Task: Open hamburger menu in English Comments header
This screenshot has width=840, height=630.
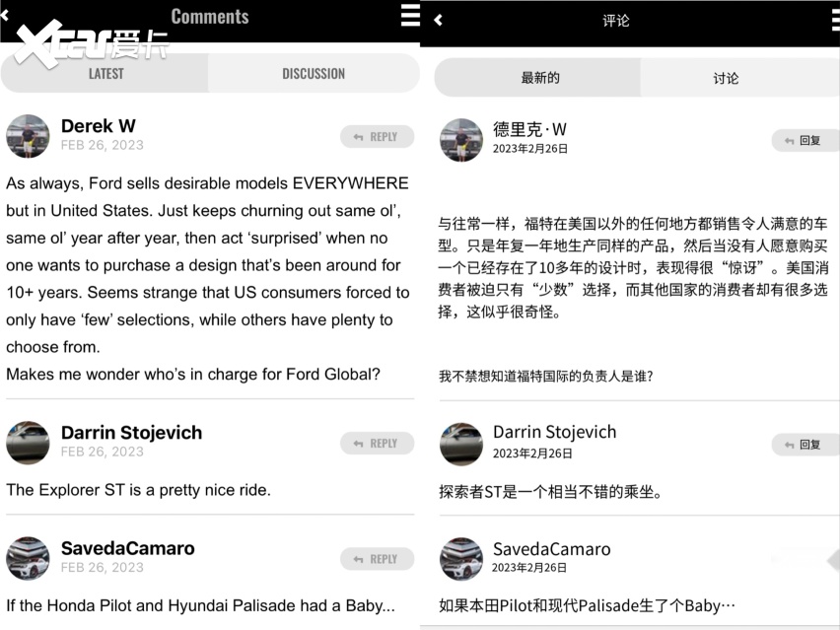Action: [x=410, y=15]
